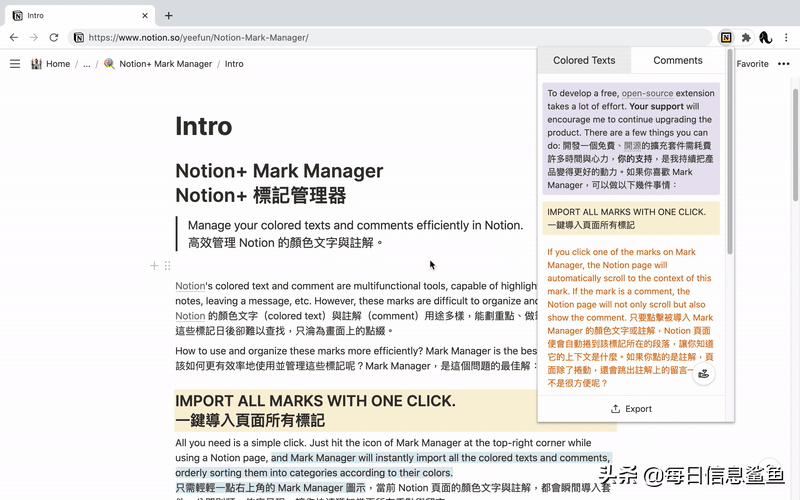Click the Notion+ Mark Manager extension icon
Image resolution: width=800 pixels, height=500 pixels.
pyautogui.click(x=726, y=37)
